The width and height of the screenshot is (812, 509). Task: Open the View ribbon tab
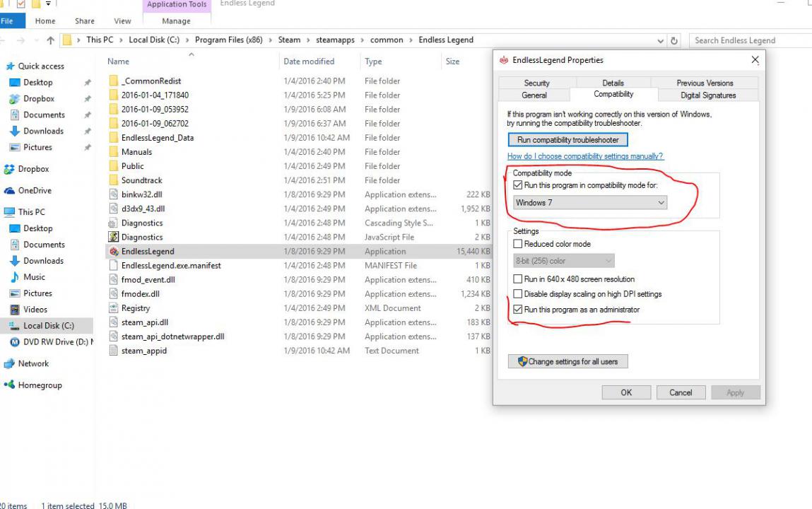click(x=123, y=21)
